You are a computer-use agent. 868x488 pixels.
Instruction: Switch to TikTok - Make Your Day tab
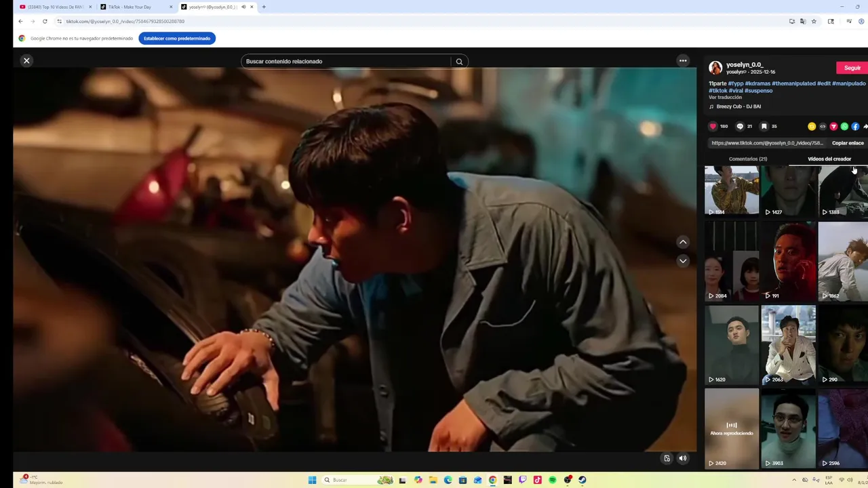tap(134, 7)
